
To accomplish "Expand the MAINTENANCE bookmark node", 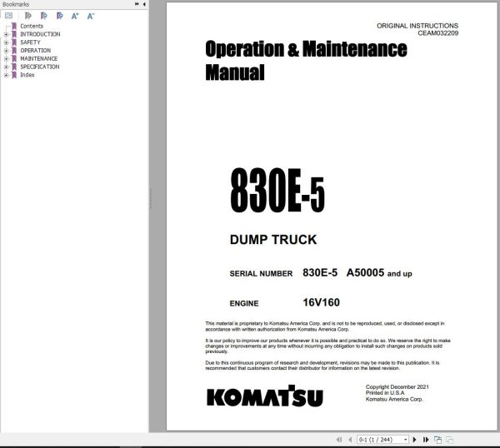I will (x=6, y=58).
